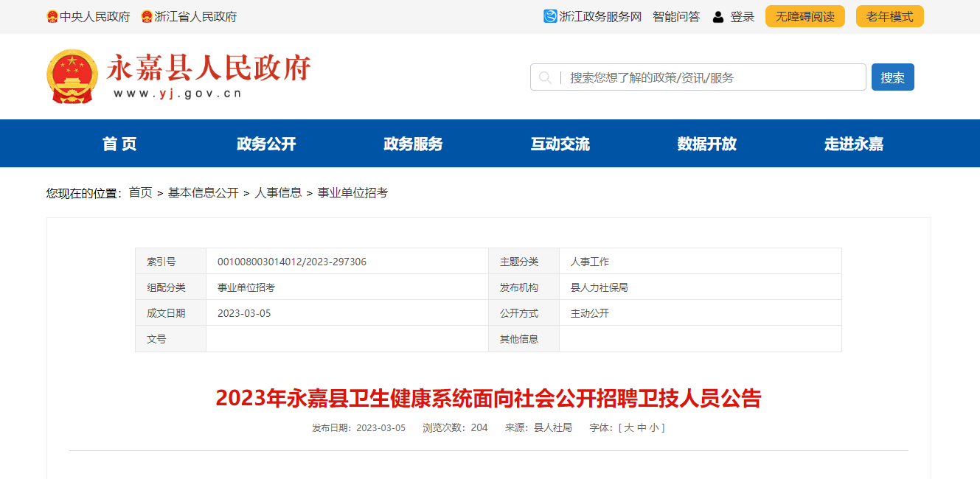Click the 中央人民政府 emblem icon
This screenshot has width=980, height=479.
tap(52, 16)
